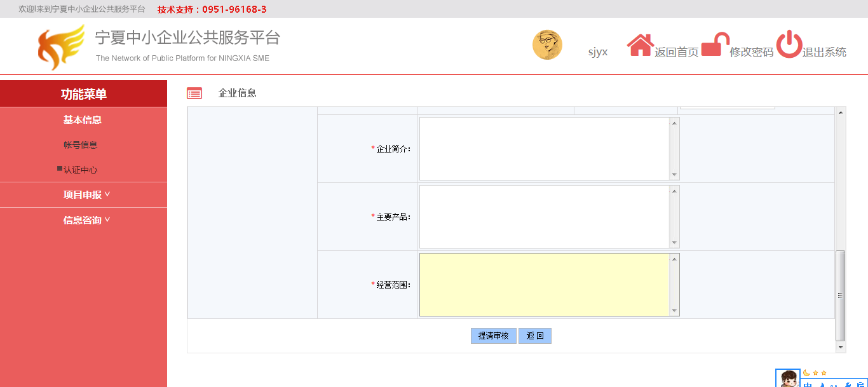Click the red power icon to exit system

click(x=789, y=44)
